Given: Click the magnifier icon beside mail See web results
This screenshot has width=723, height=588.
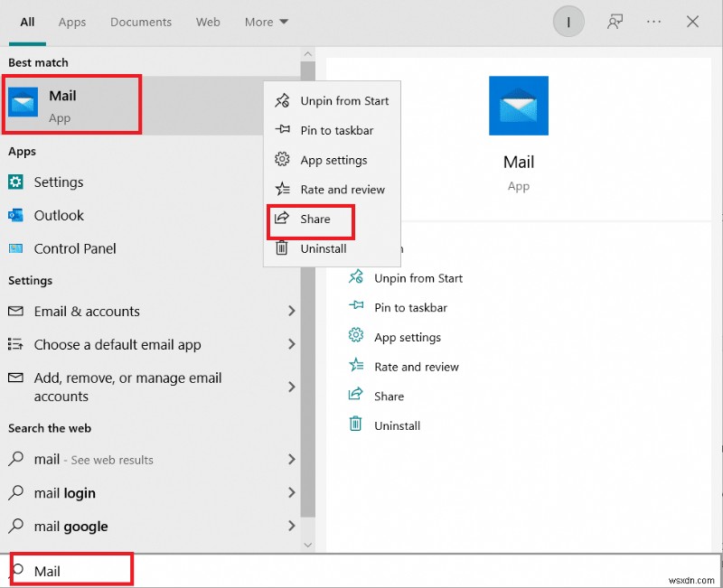Looking at the screenshot, I should coord(16,459).
